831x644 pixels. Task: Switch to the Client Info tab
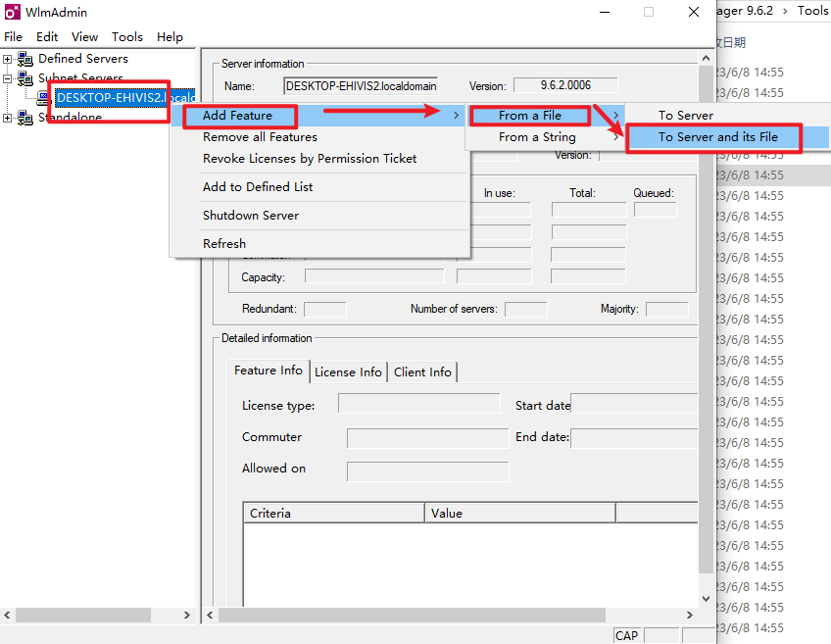[422, 372]
